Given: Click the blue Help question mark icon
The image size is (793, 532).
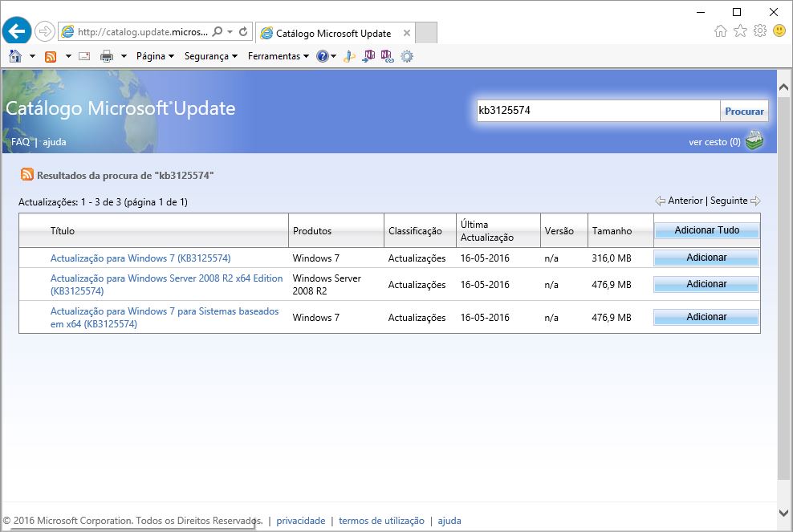Looking at the screenshot, I should [322, 56].
